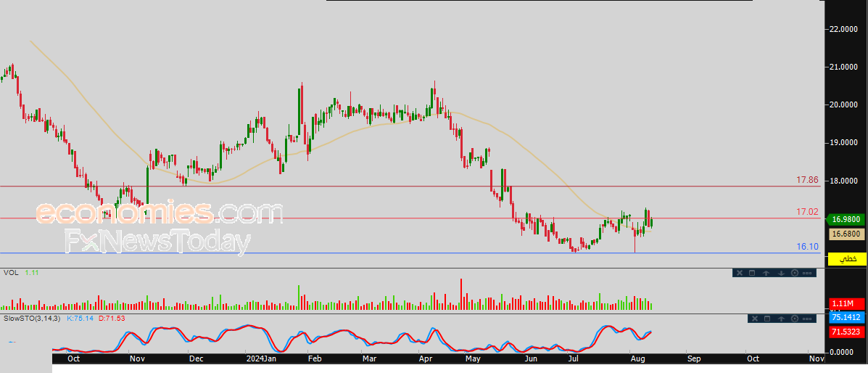Open VOL panel settings gear
This screenshot has width=868, height=373.
pyautogui.click(x=794, y=273)
